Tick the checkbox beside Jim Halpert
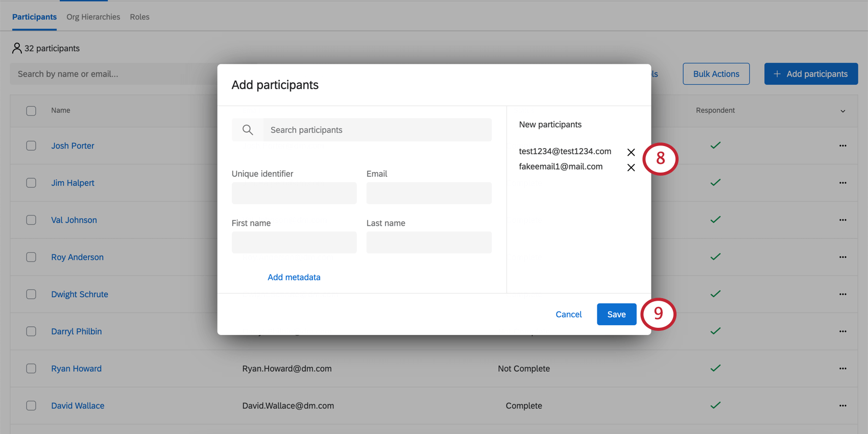This screenshot has height=434, width=868. [31, 183]
